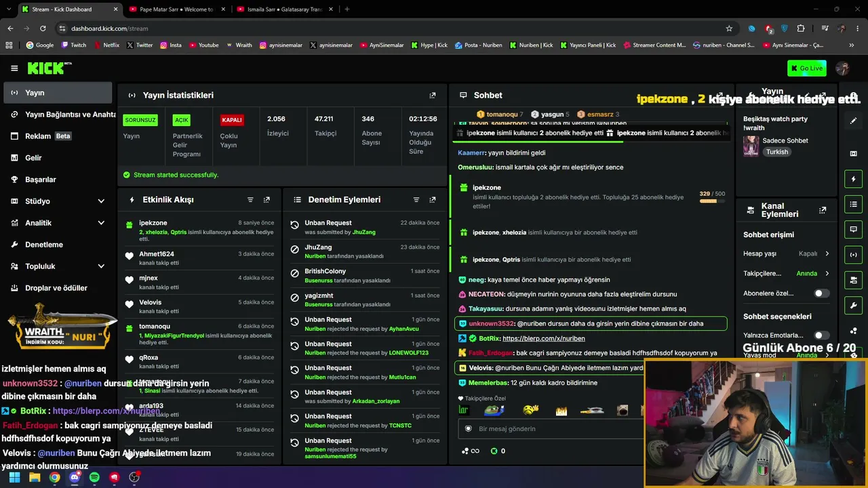Click the 329 / 500 gift progress bar
The image size is (868, 488).
712,201
